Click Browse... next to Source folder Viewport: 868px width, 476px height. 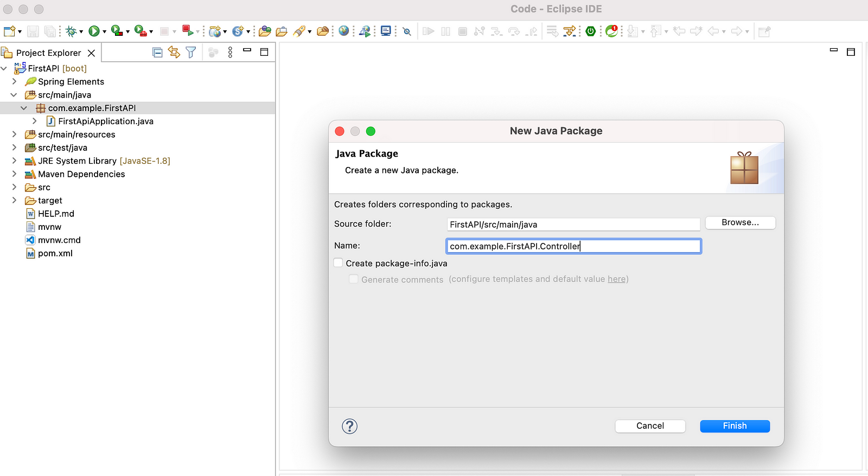[740, 223]
